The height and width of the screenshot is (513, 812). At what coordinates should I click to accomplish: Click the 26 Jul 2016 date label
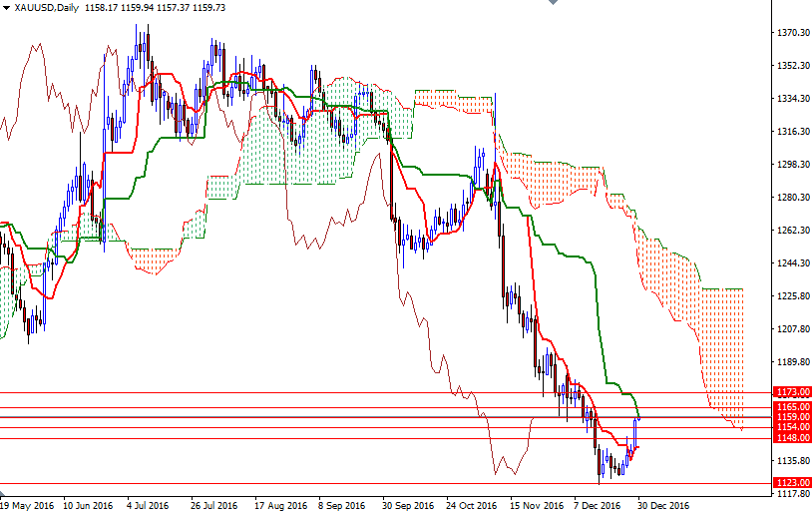(213, 506)
